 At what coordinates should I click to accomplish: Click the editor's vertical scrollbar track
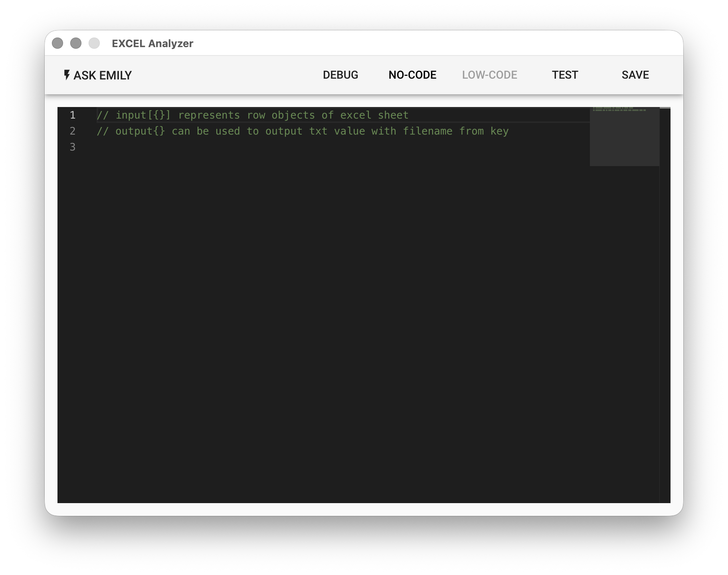coord(665,303)
